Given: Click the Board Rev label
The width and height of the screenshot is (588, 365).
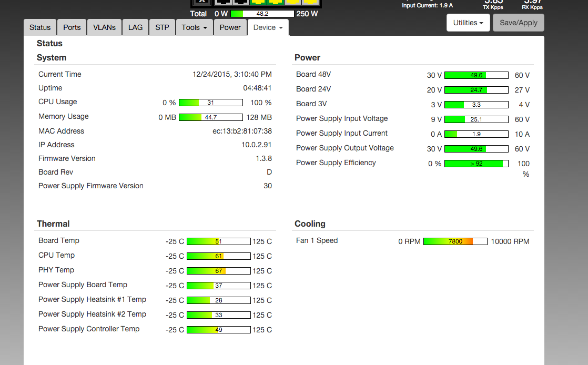Looking at the screenshot, I should click(x=56, y=172).
